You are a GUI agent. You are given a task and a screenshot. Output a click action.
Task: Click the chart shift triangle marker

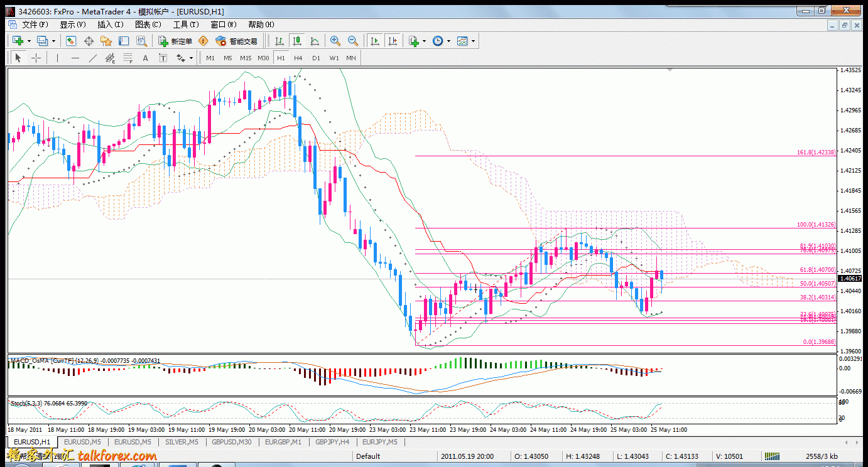[x=670, y=70]
